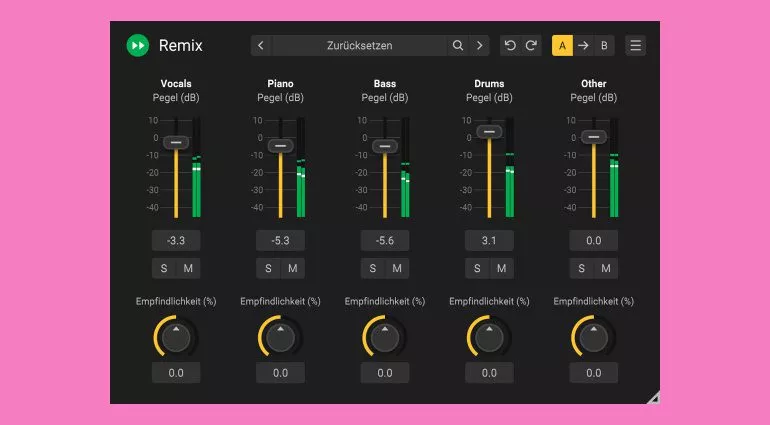Screen dimensions: 770x425
Task: Solo the Vocals track
Action: pos(164,268)
